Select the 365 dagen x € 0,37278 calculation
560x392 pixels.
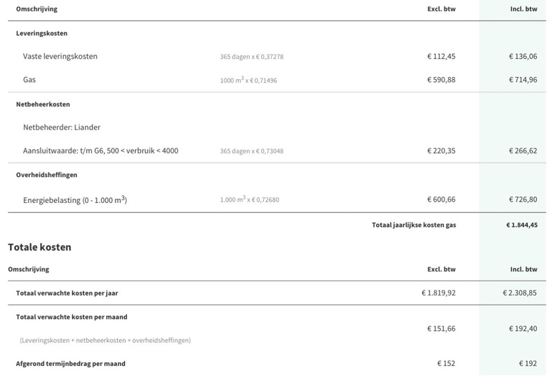[252, 57]
